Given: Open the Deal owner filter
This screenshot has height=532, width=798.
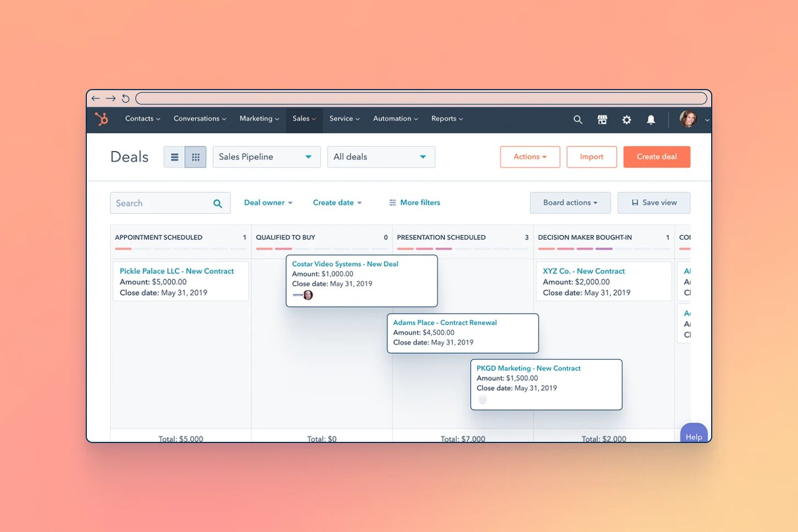Looking at the screenshot, I should pyautogui.click(x=268, y=203).
